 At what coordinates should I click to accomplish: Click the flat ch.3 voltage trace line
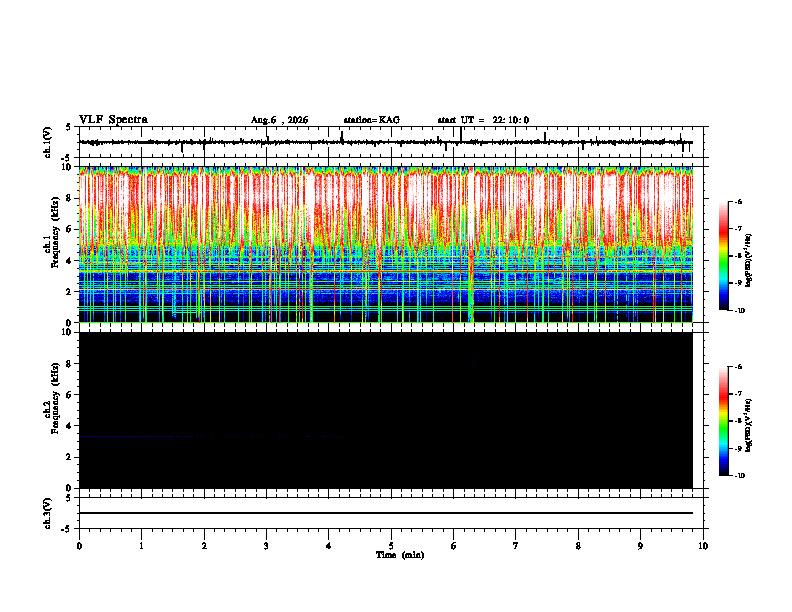pyautogui.click(x=386, y=513)
